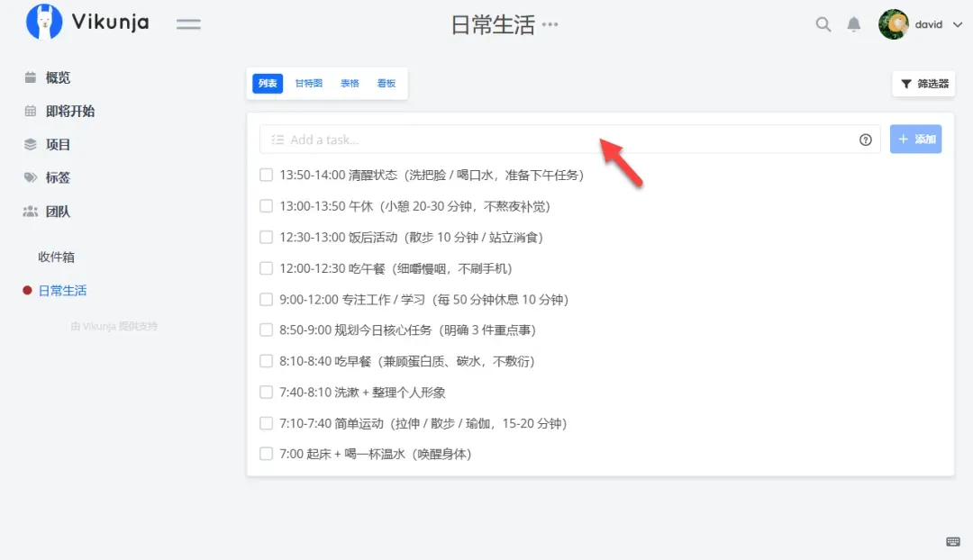This screenshot has height=560, width=973.
Task: Switch to the 甘特图 view
Action: (307, 84)
